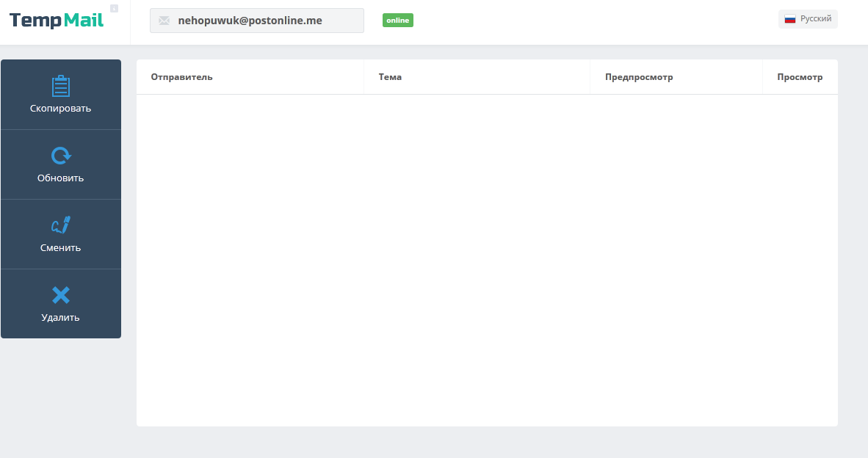
Task: Select the Просмотр column header
Action: tap(800, 77)
